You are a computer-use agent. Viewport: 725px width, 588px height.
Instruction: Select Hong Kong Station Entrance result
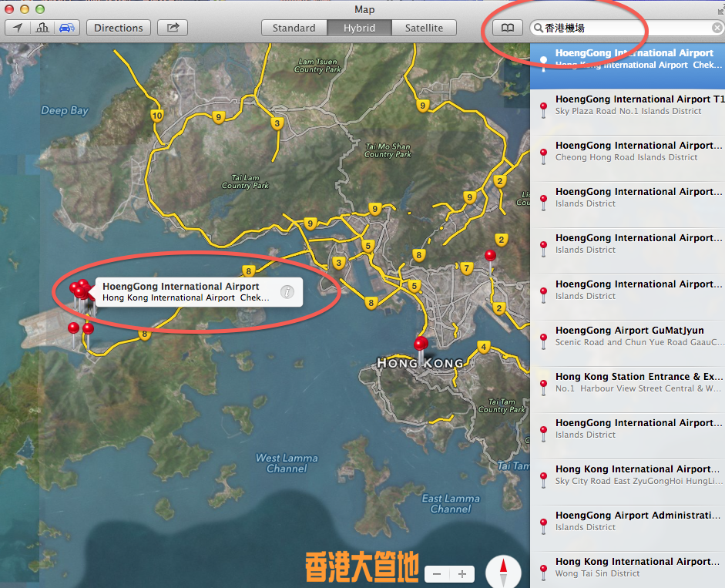tap(627, 389)
